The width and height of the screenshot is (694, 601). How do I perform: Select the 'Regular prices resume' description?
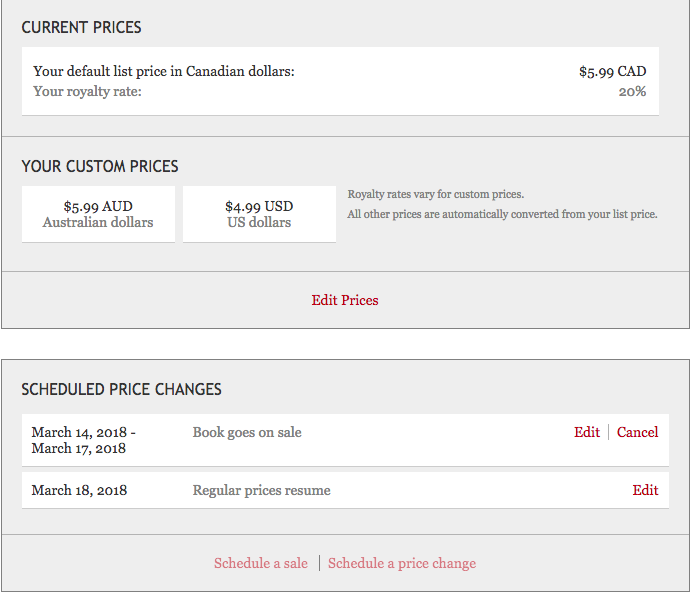(x=261, y=490)
